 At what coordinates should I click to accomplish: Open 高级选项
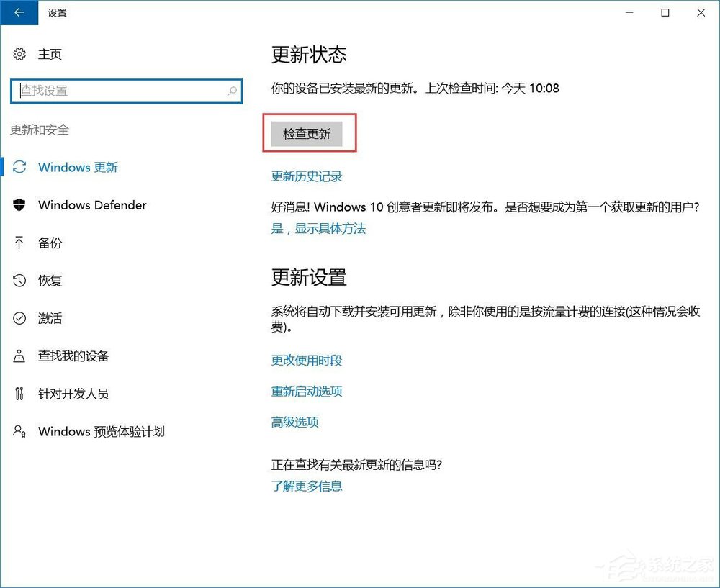(x=294, y=422)
